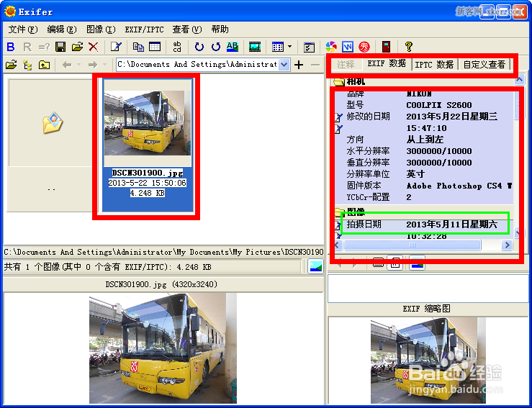Open the 文件 menu
The height and width of the screenshot is (408, 532).
point(22,30)
